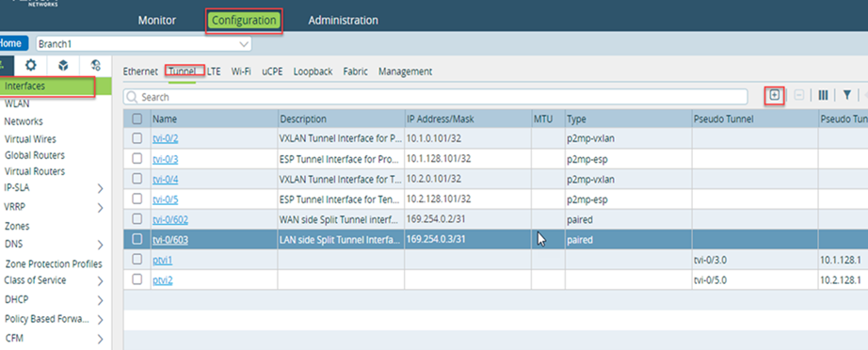Open the tvi-0/2 interface link
Viewport: 868px width, 350px height.
pos(165,139)
